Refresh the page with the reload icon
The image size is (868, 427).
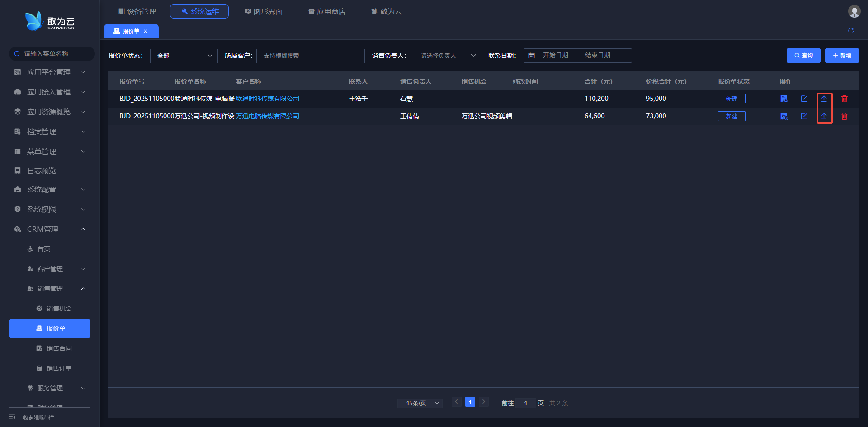coord(851,31)
